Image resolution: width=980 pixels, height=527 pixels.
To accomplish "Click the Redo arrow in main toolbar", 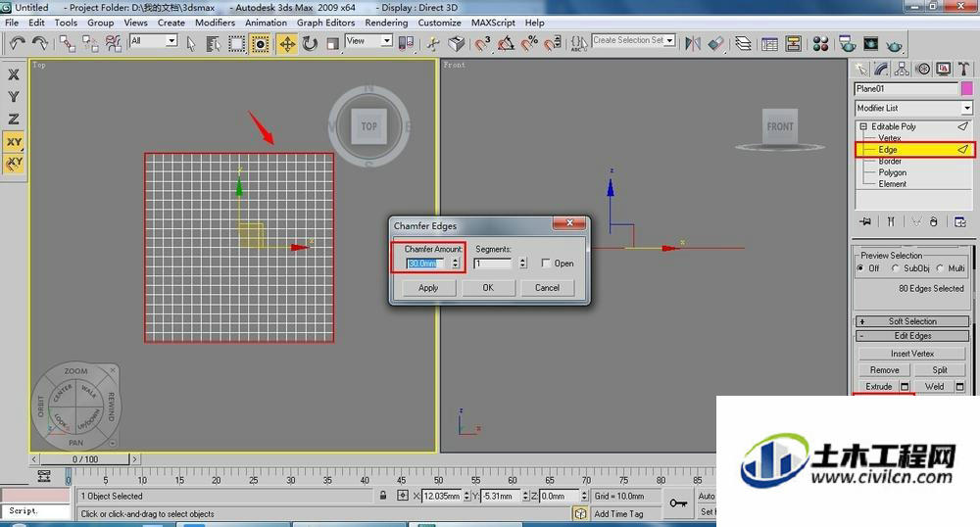I will [40, 43].
